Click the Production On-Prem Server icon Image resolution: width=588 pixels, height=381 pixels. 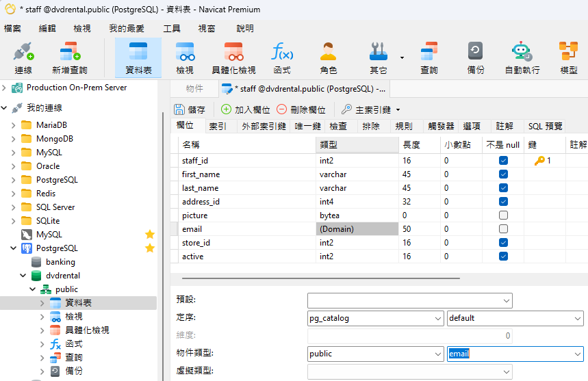17,88
